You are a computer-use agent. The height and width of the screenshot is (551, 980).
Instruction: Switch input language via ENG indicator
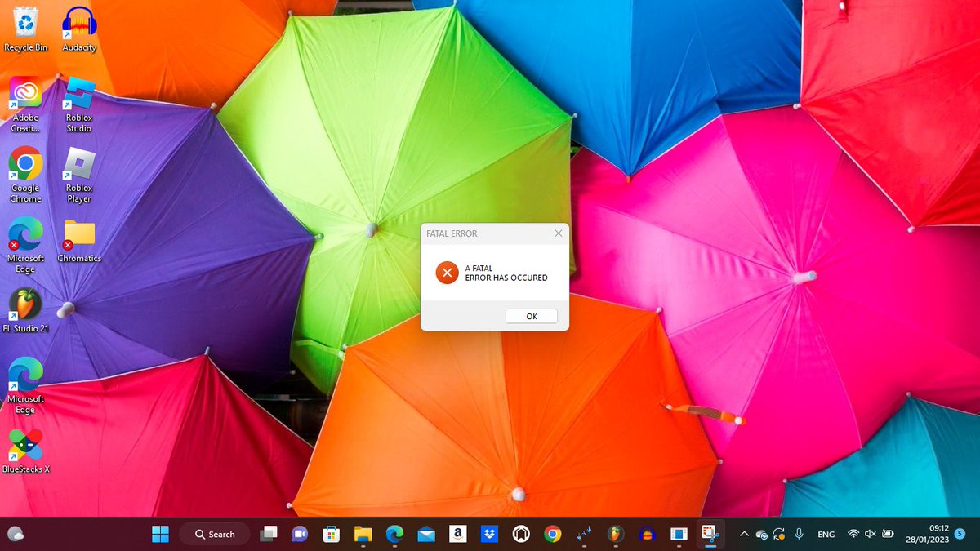826,534
